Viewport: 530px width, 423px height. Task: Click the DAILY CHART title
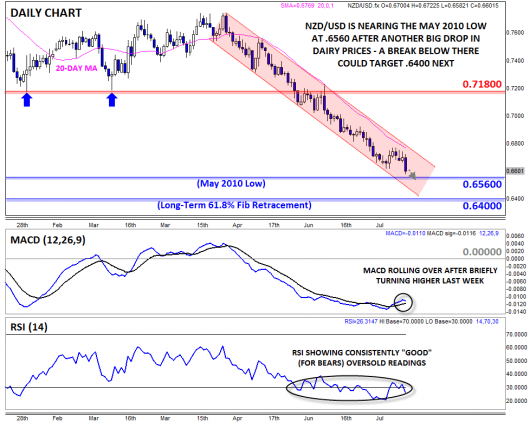(46, 13)
